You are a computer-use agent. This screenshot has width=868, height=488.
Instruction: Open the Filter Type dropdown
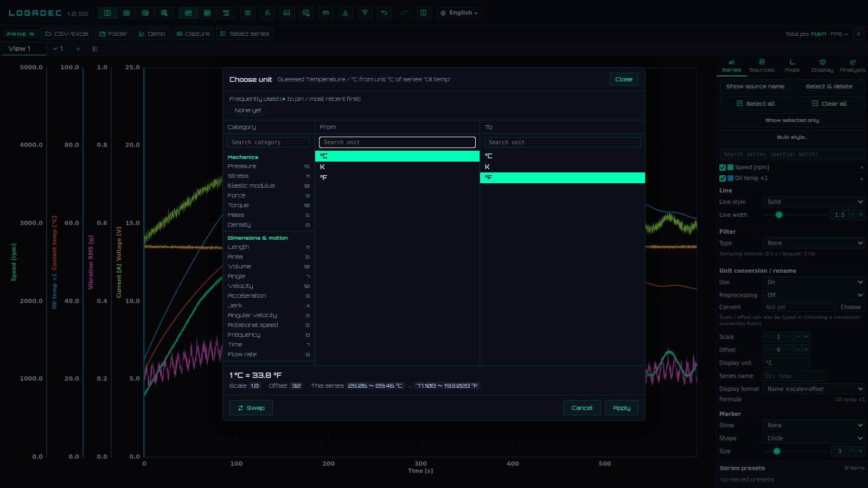click(x=814, y=243)
